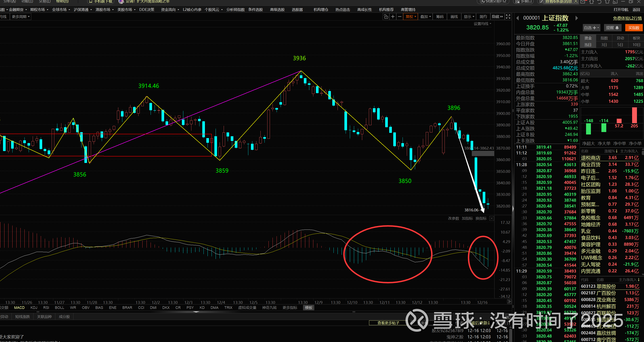Close the MACD indicator panel
Image resolution: width=644 pixels, height=342 pixels.
pyautogui.click(x=492, y=218)
